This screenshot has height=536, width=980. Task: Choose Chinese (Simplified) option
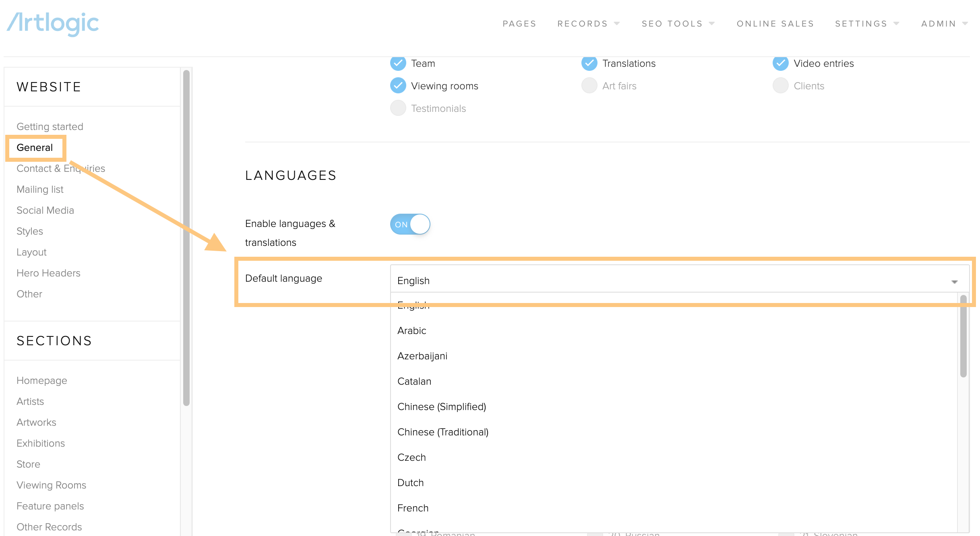point(441,406)
